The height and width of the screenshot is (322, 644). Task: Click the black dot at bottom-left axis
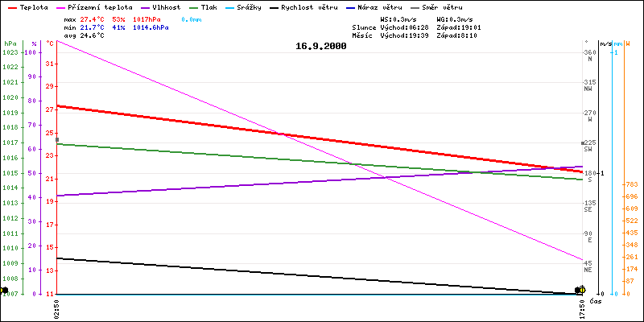(x=5, y=290)
